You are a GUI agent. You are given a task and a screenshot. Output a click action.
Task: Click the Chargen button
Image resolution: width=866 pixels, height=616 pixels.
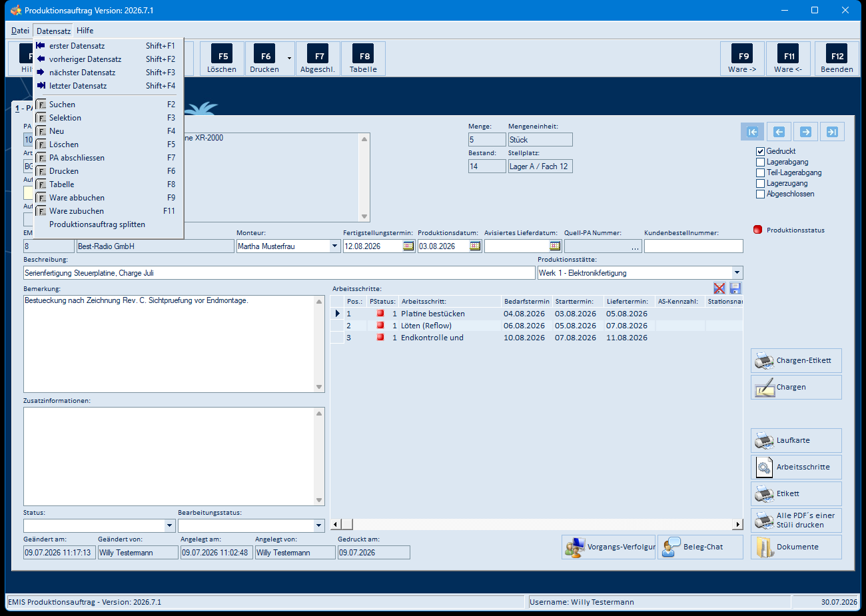tap(796, 387)
